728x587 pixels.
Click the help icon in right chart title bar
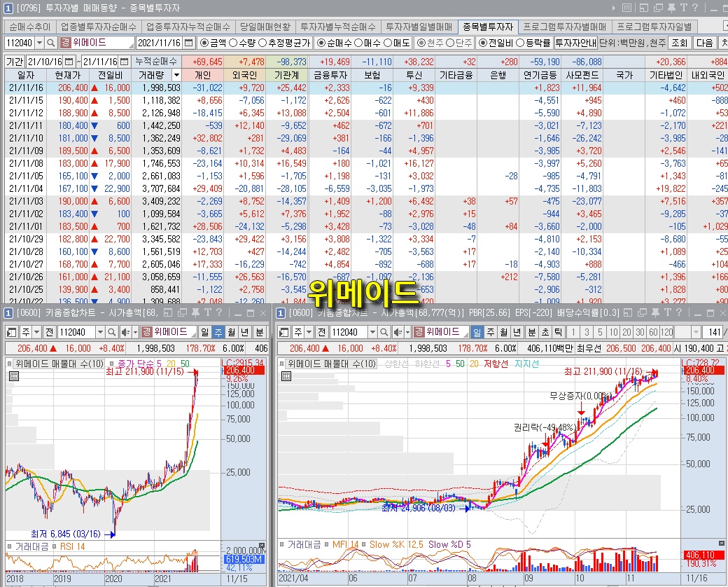point(678,313)
